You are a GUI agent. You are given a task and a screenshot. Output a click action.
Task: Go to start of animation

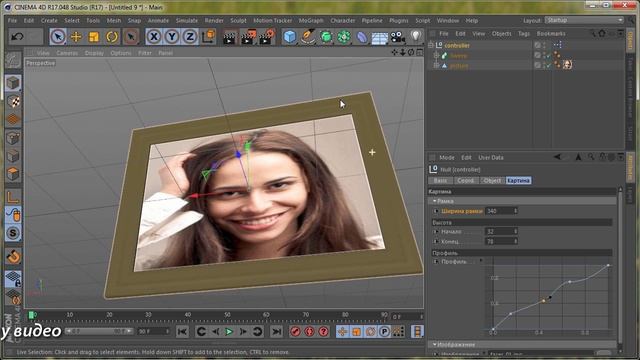[182, 332]
